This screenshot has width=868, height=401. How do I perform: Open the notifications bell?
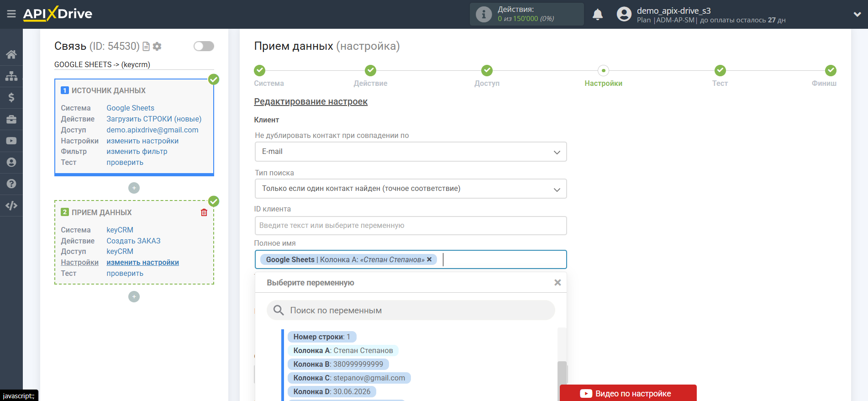(x=598, y=15)
